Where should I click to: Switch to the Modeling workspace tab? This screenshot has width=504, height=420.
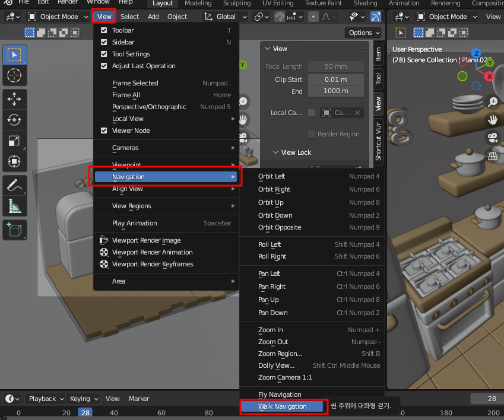tap(198, 3)
